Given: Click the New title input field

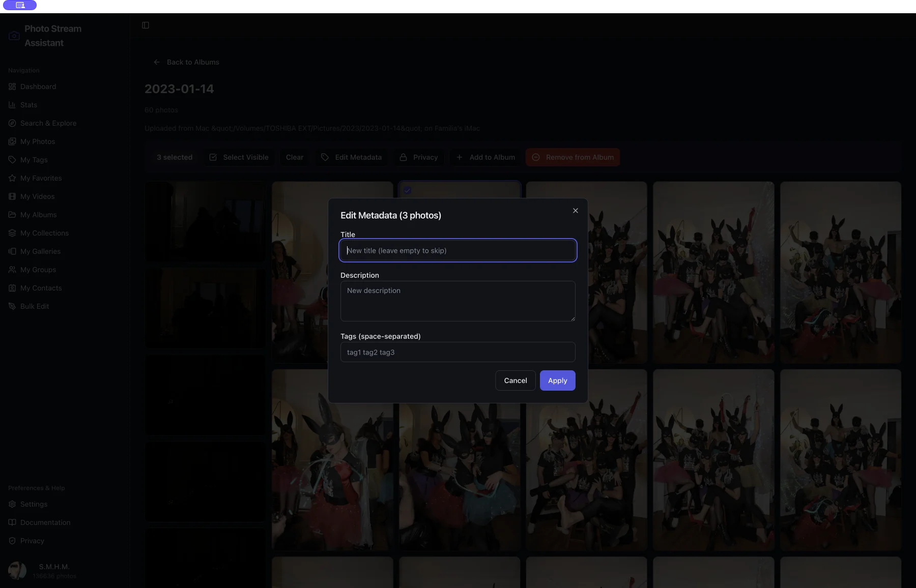Looking at the screenshot, I should [x=457, y=250].
